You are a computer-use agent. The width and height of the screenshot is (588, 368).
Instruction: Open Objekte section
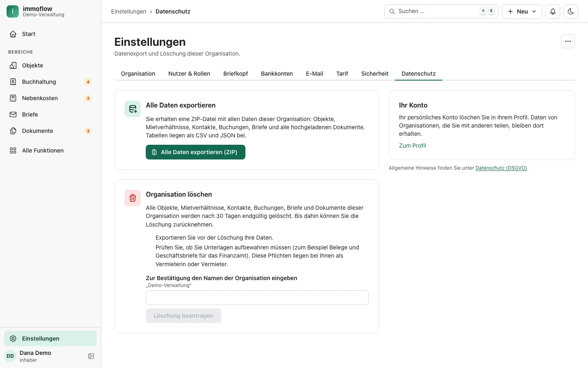51,65
